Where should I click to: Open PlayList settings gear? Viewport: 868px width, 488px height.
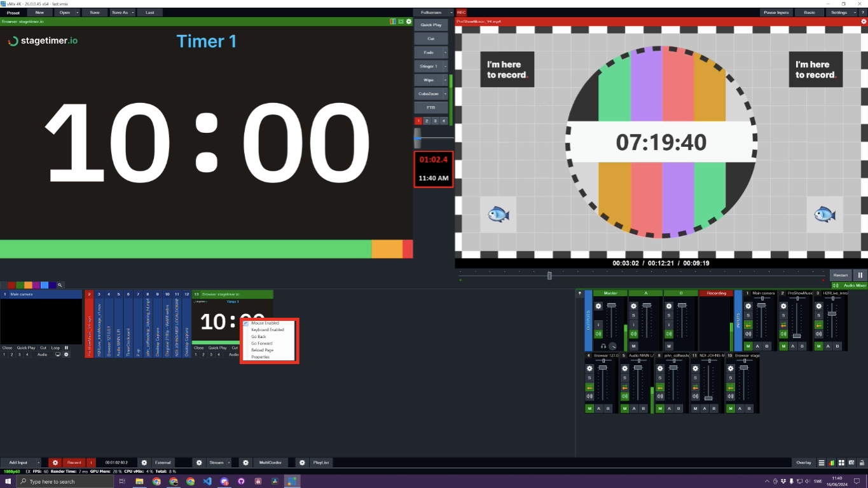[x=302, y=463]
